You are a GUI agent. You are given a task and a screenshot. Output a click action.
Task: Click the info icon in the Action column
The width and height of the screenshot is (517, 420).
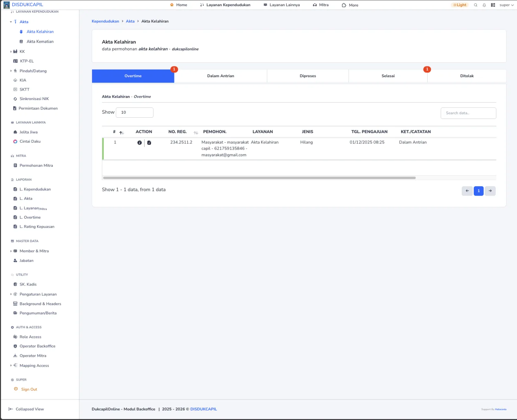(x=139, y=143)
